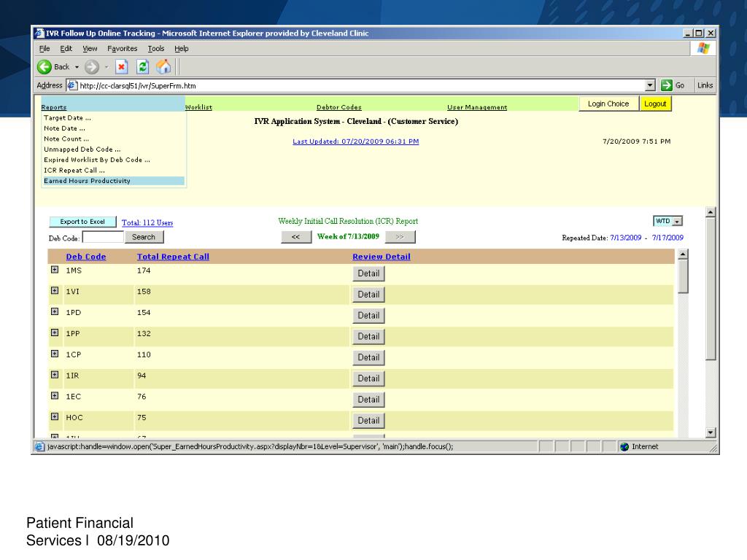Open the address bar URL dropdown
Screen dimensions: 747x560
click(x=650, y=85)
